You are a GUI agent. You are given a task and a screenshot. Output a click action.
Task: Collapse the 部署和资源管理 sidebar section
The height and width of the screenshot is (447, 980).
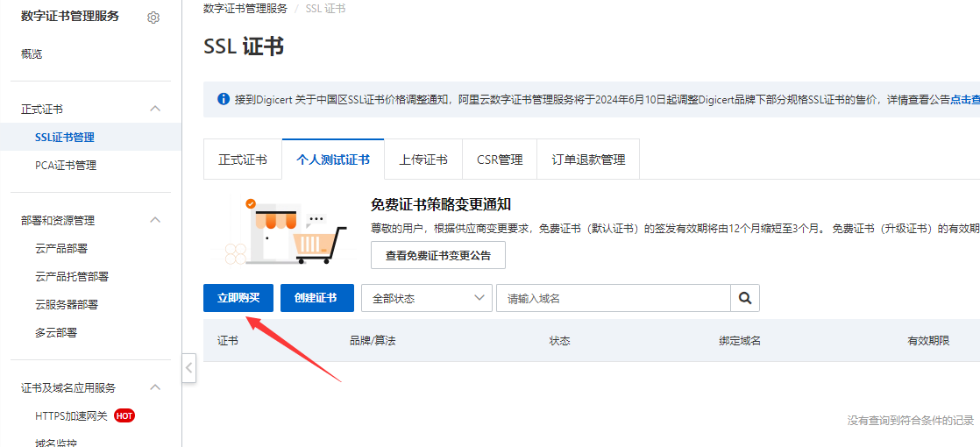tap(155, 220)
